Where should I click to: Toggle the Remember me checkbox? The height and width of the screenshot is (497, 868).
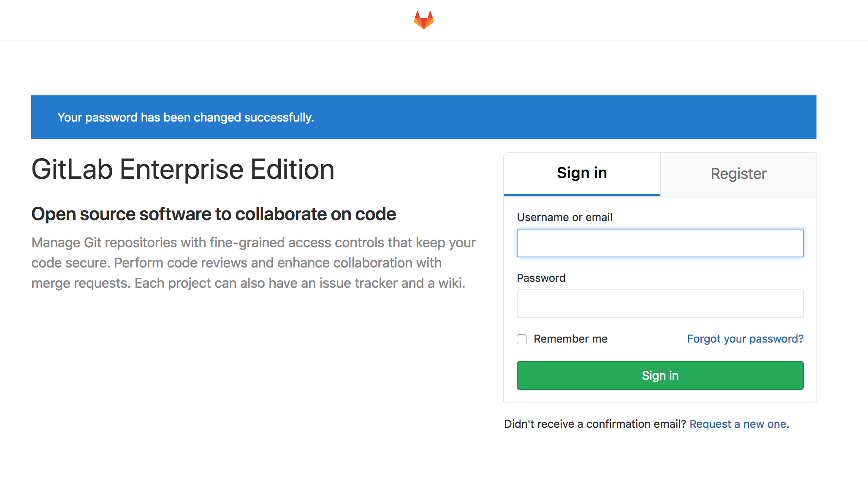coord(522,339)
